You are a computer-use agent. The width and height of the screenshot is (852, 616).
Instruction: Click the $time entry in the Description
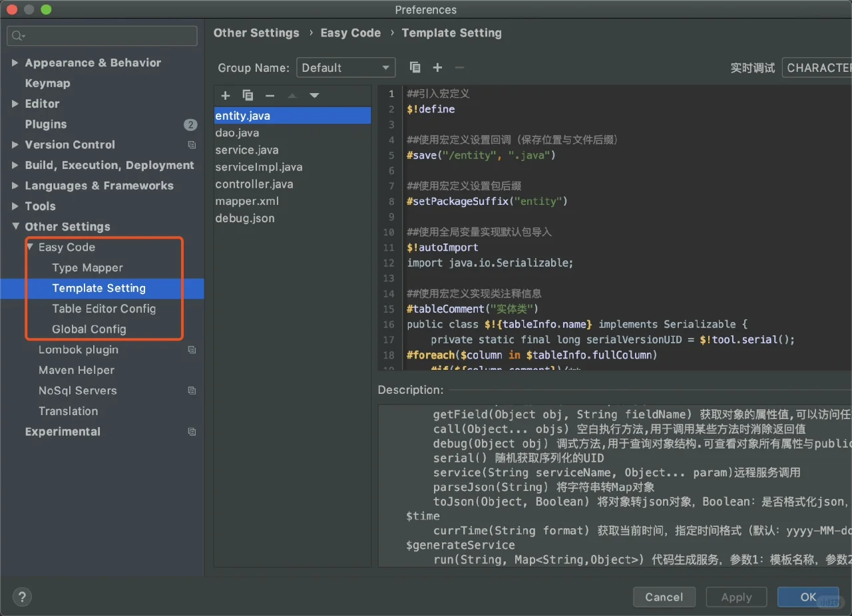[x=423, y=516]
